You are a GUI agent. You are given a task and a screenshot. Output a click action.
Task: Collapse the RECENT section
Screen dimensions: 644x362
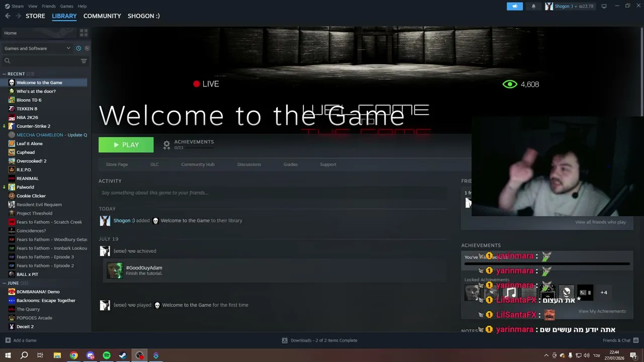pyautogui.click(x=4, y=74)
